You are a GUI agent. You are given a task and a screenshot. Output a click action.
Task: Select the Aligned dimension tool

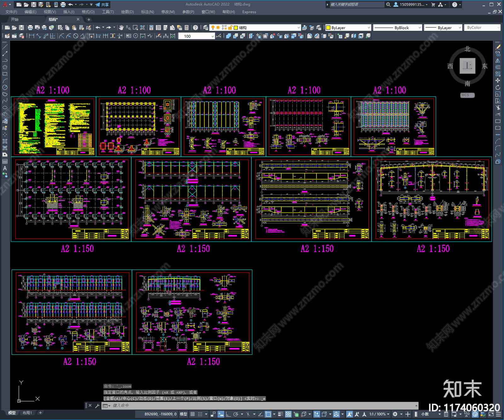point(38,36)
